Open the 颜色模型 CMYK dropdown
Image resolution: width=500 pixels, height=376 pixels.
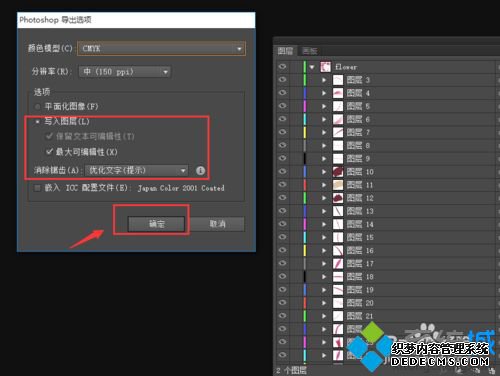pos(162,49)
